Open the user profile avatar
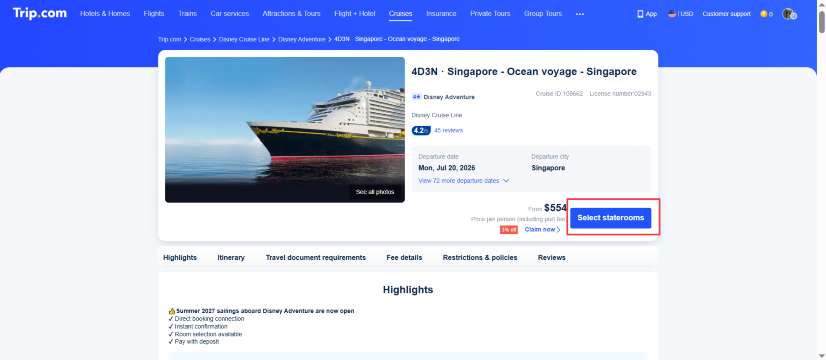Image resolution: width=826 pixels, height=360 pixels. click(x=789, y=14)
